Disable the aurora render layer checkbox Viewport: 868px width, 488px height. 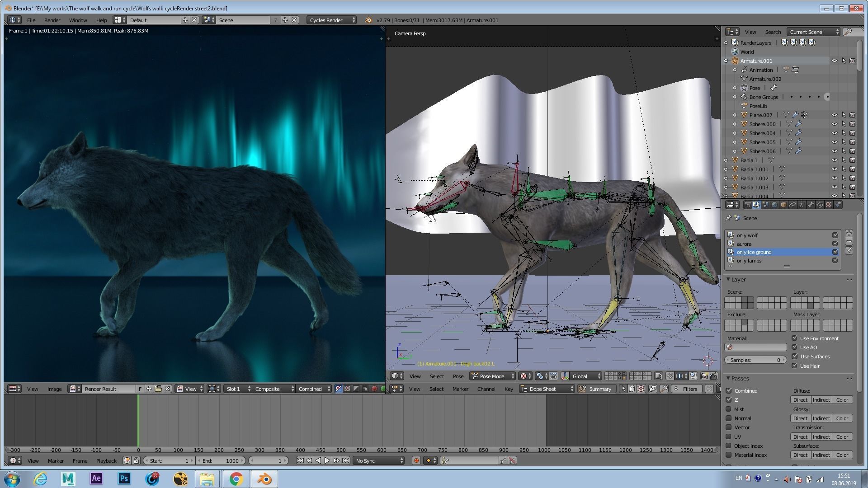point(835,244)
